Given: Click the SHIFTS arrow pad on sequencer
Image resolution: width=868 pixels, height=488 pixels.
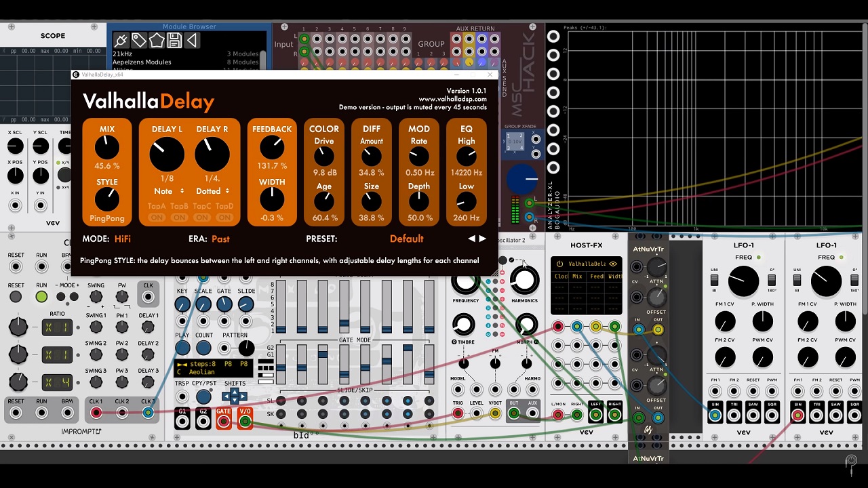Looking at the screenshot, I should (x=235, y=396).
